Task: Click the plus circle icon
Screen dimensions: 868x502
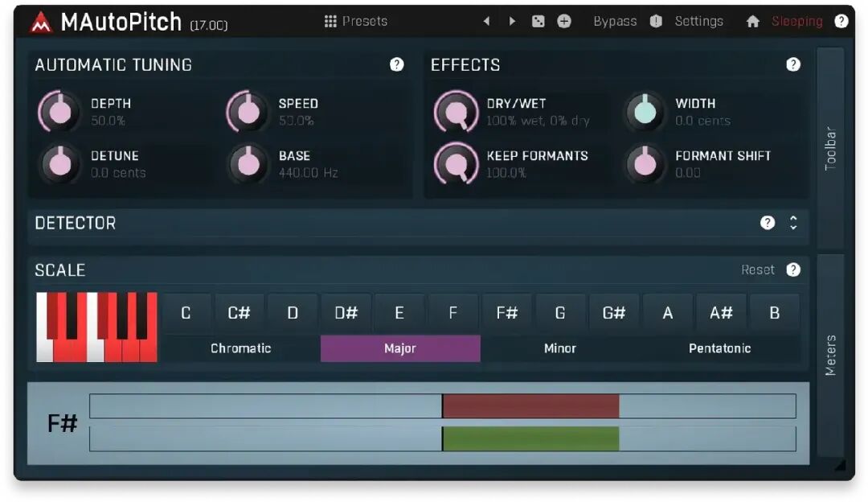Action: coord(564,21)
